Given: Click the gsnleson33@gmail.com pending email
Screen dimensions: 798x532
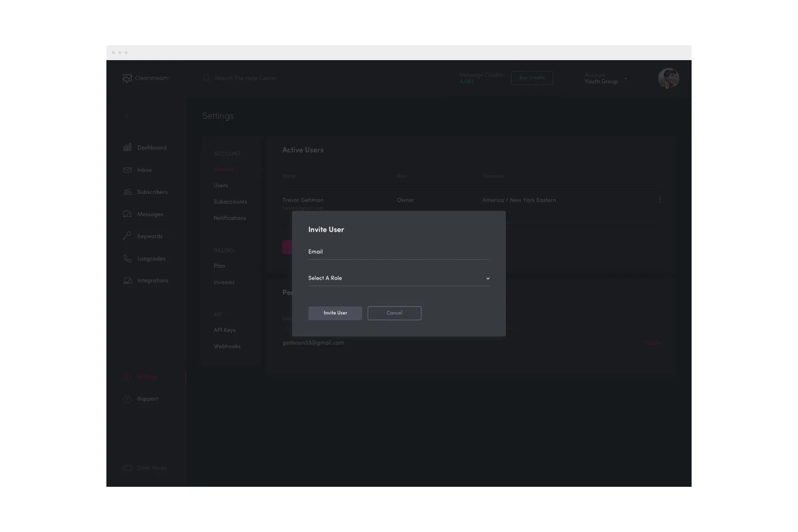Looking at the screenshot, I should pos(313,343).
